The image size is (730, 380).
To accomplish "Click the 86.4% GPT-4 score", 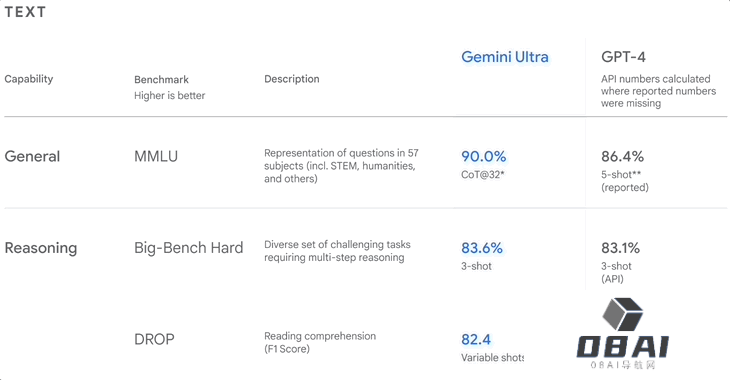I will point(622,156).
